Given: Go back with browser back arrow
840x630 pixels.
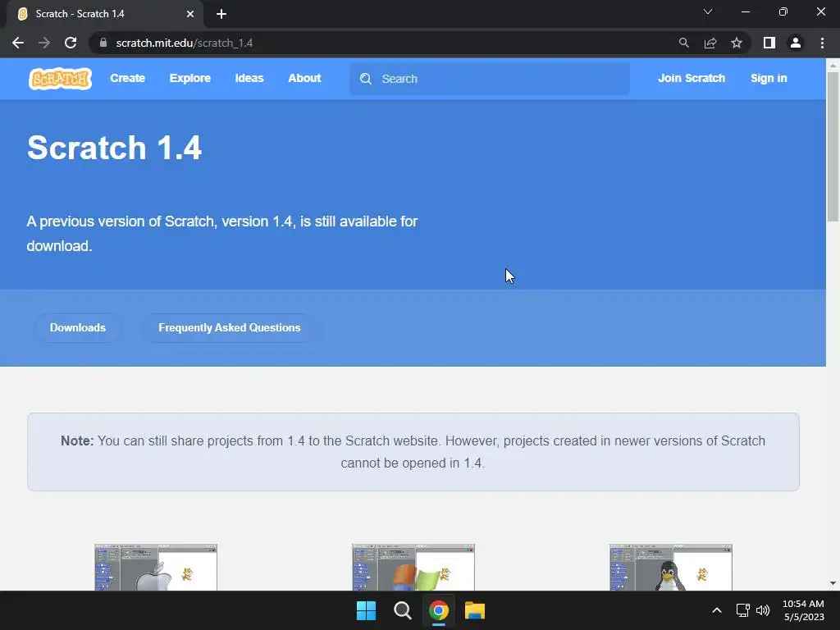Looking at the screenshot, I should (18, 43).
